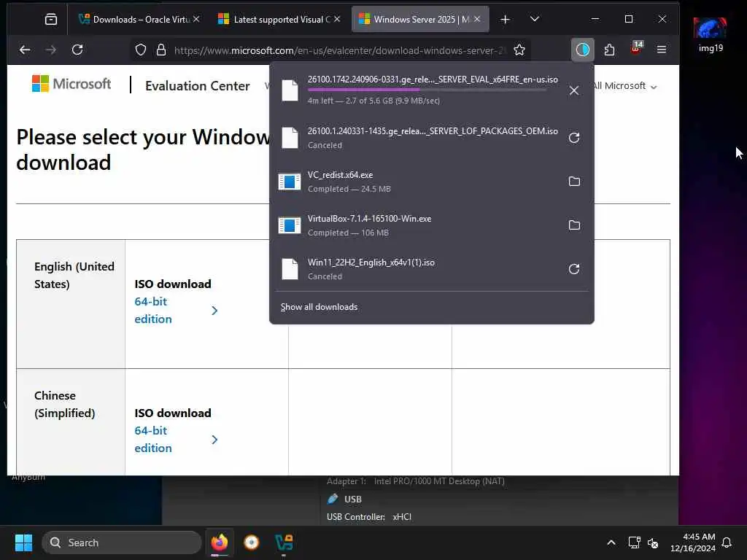This screenshot has width=747, height=560.
Task: Open the muted volume tray icon
Action: [x=653, y=542]
